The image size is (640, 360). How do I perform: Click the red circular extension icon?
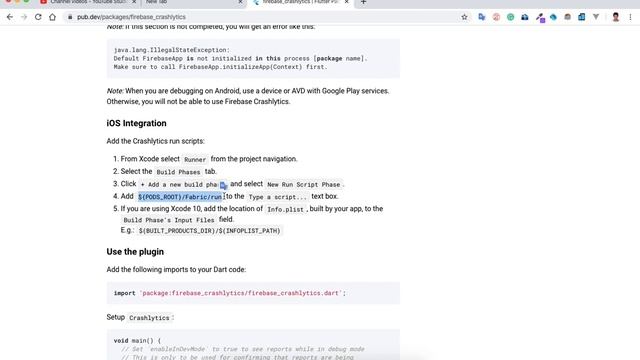(x=496, y=17)
